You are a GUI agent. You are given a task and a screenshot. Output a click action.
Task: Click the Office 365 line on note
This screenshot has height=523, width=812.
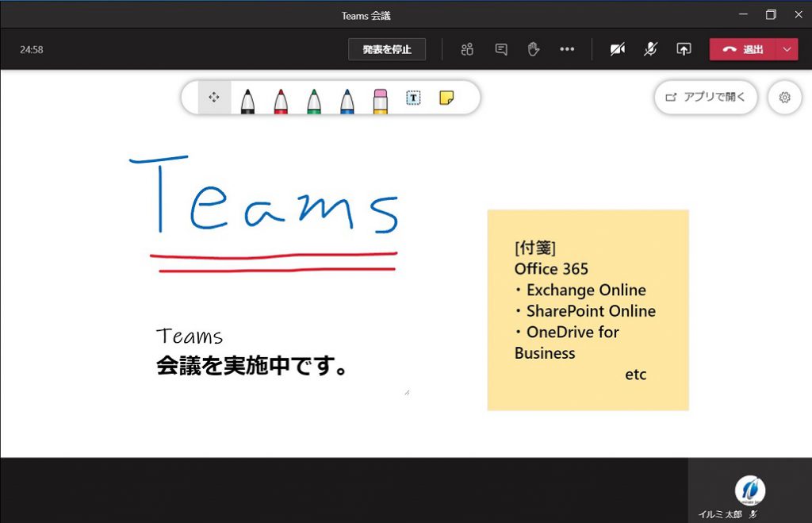[551, 268]
